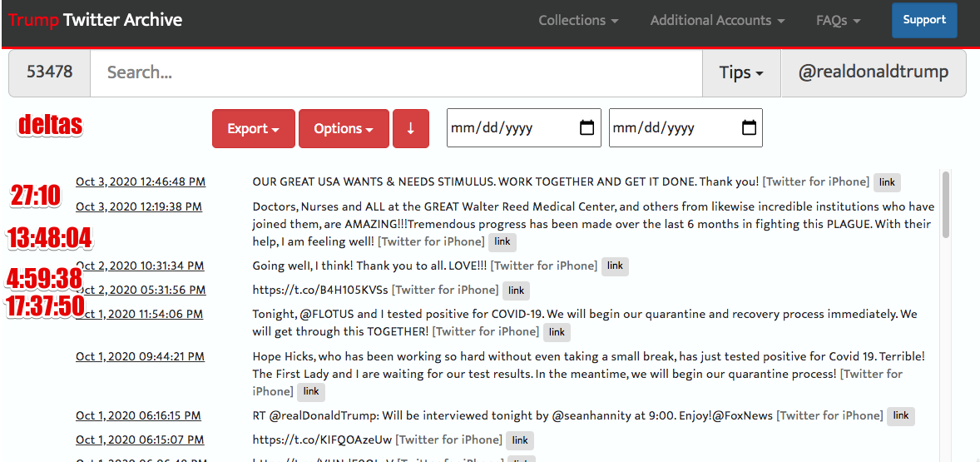Click link button on Hope Hicks tweet
Viewport: 980px width, 462px height.
click(x=311, y=392)
